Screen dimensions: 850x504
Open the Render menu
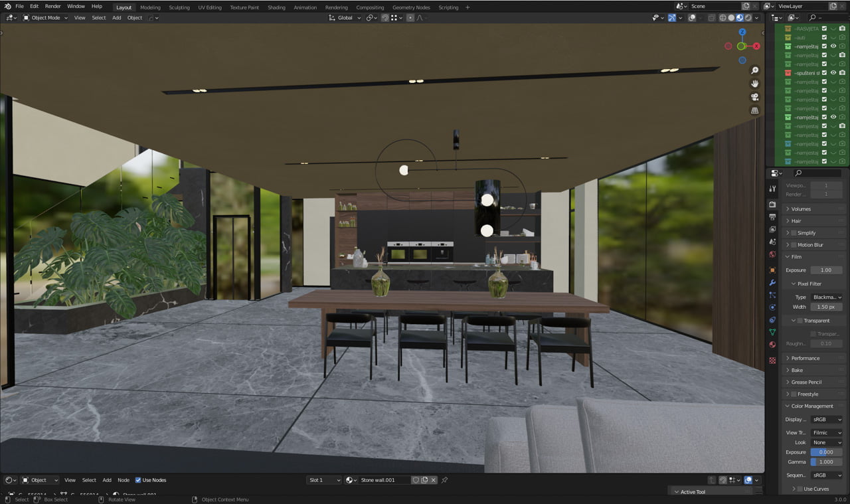(52, 7)
